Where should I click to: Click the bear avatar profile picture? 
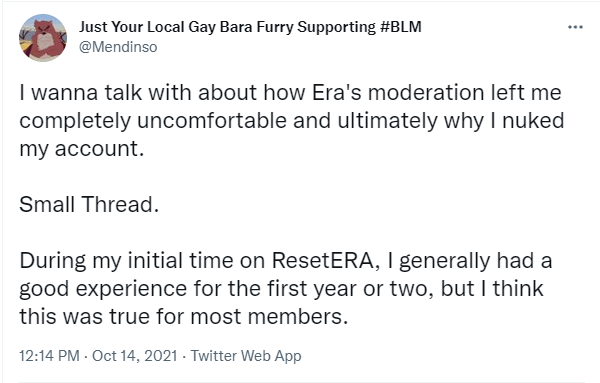pos(43,37)
